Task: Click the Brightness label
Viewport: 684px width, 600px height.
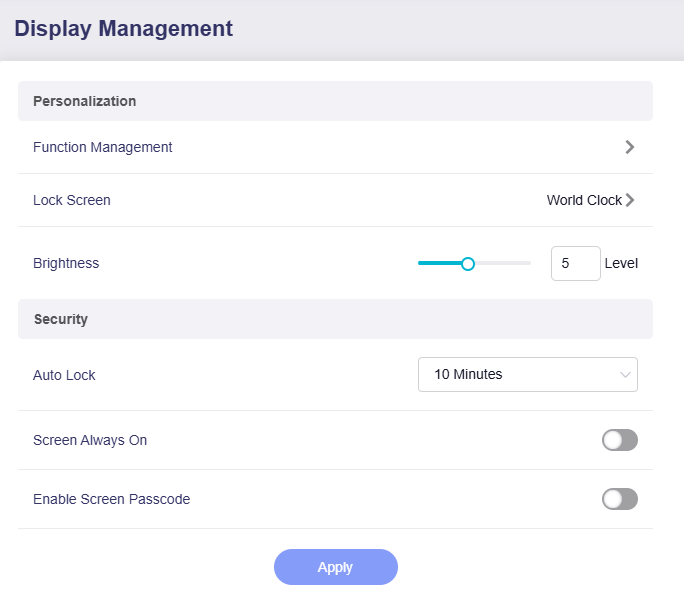Action: point(66,263)
